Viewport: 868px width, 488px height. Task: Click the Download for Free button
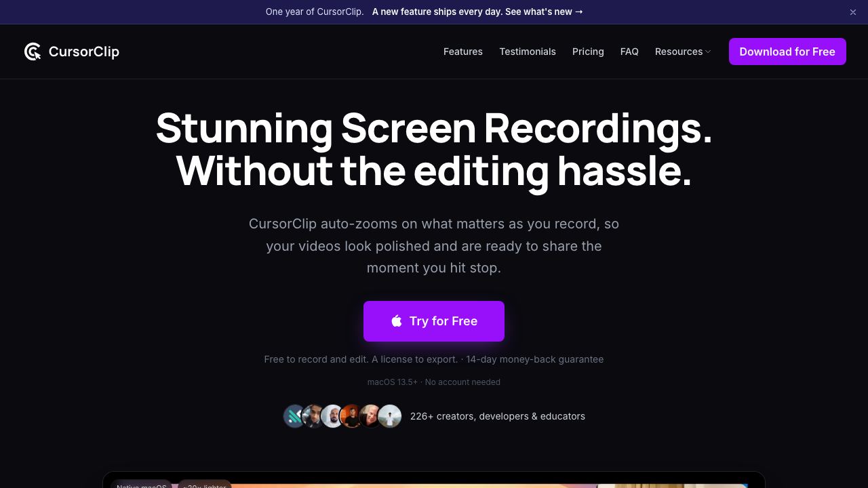(787, 52)
